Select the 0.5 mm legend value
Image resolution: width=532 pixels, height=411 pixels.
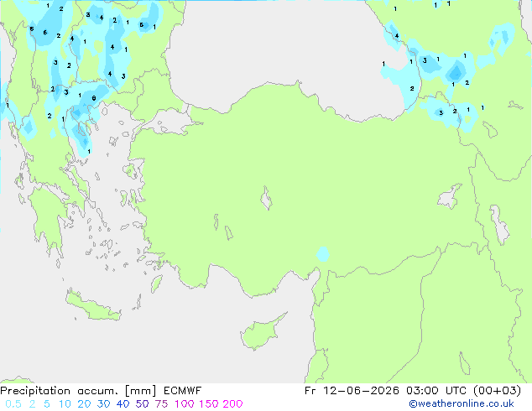(13, 404)
